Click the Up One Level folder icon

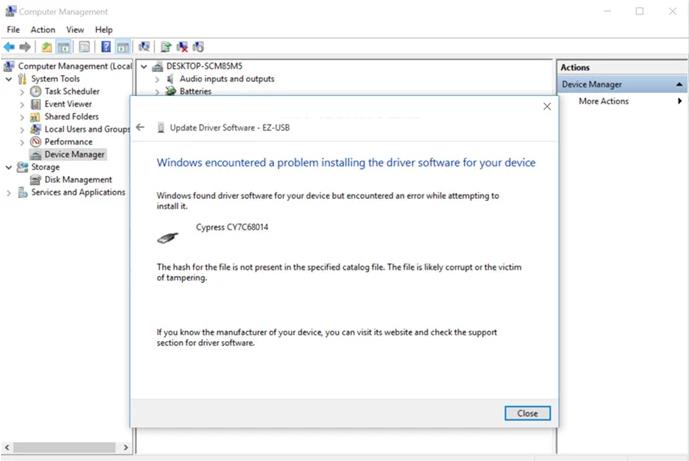pyautogui.click(x=47, y=47)
